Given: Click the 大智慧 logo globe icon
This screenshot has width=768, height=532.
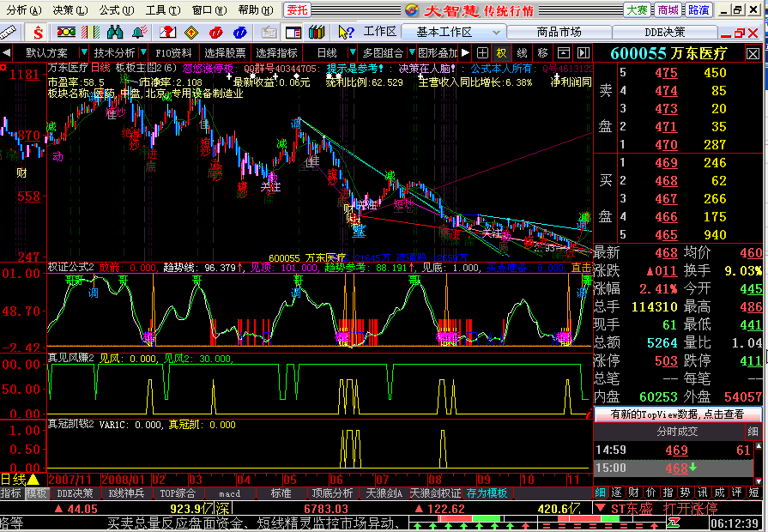Looking at the screenshot, I should point(411,9).
